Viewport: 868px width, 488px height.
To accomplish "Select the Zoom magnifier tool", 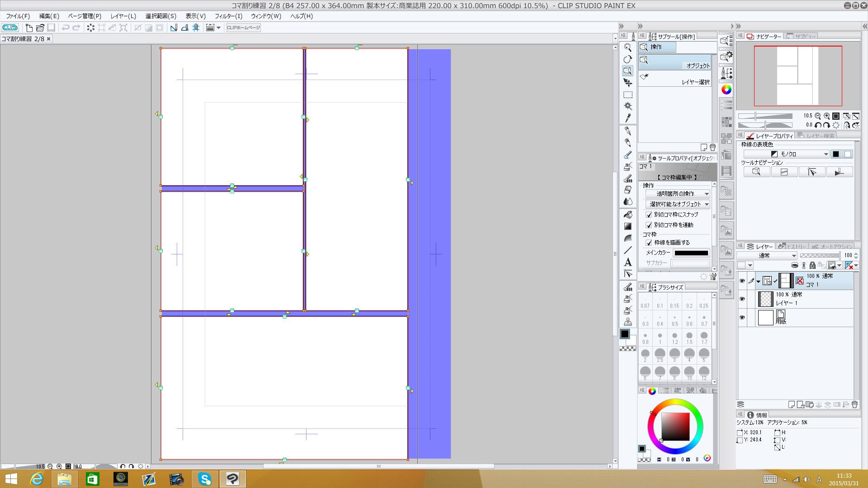I will coord(627,47).
